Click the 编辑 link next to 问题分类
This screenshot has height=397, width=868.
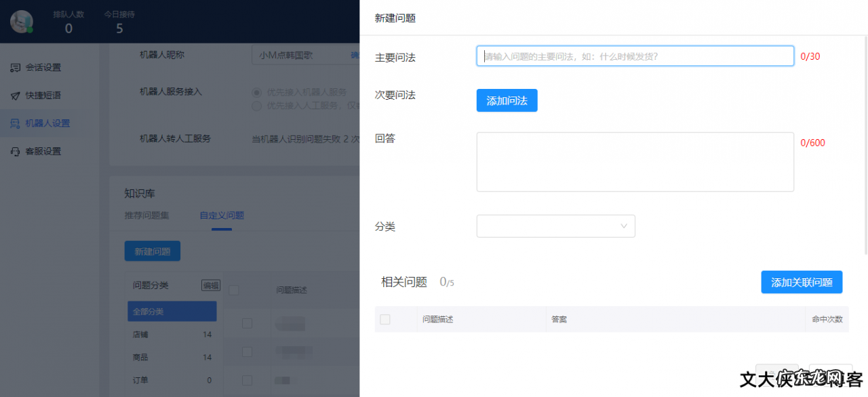pos(212,285)
